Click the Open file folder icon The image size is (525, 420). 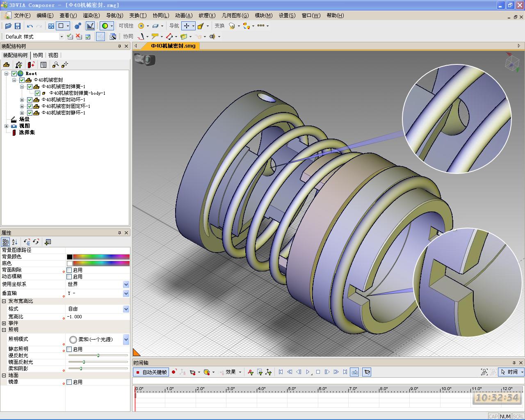click(x=8, y=26)
